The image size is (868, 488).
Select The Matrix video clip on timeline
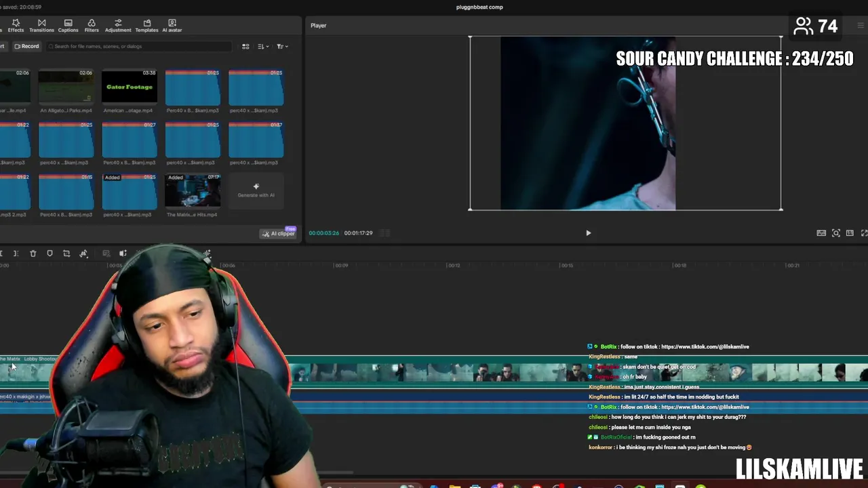coord(434,371)
